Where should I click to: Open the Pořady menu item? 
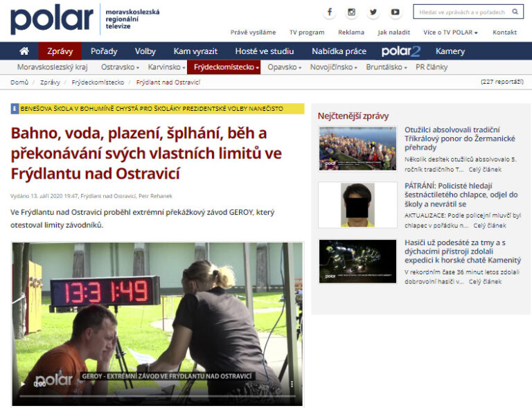[x=104, y=51]
